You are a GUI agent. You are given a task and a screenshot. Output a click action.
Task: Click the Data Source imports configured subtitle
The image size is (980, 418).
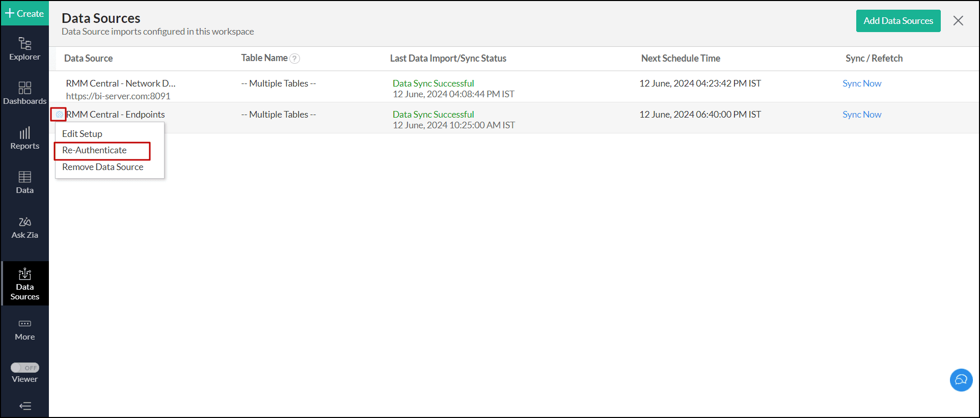[x=158, y=32]
